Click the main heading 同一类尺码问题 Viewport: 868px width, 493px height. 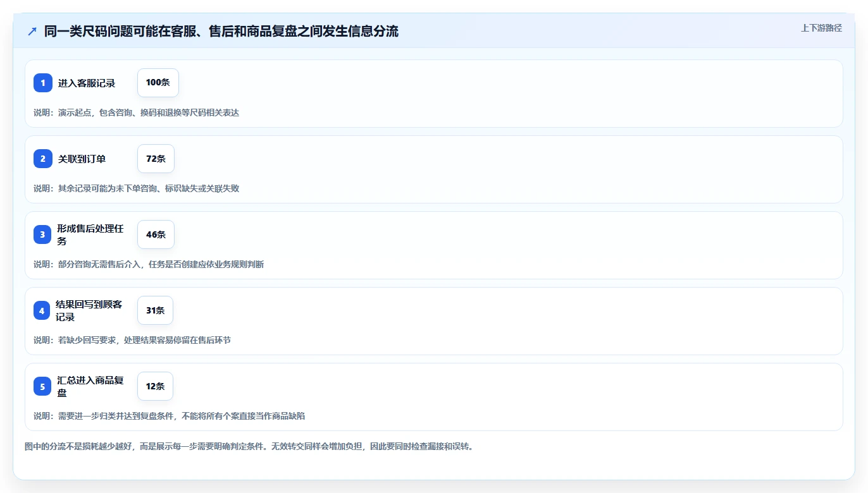coord(221,32)
